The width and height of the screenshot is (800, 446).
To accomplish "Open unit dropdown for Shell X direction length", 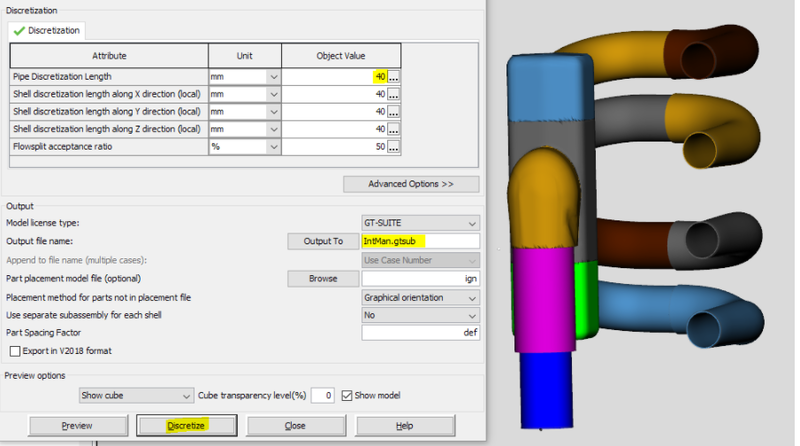I will 274,94.
